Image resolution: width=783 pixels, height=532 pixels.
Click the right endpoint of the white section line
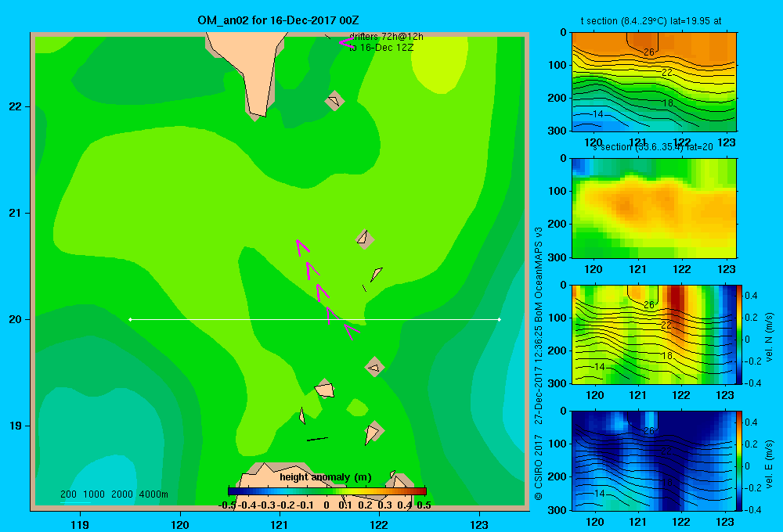tap(500, 319)
